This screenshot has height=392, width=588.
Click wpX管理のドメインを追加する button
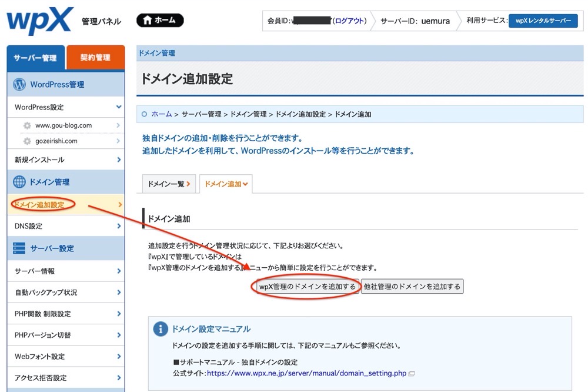click(x=307, y=287)
